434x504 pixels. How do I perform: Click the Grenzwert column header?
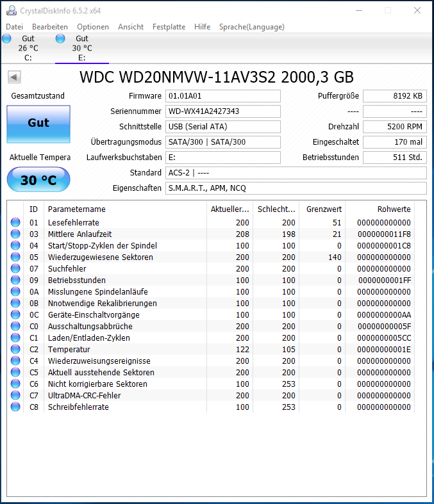(322, 209)
